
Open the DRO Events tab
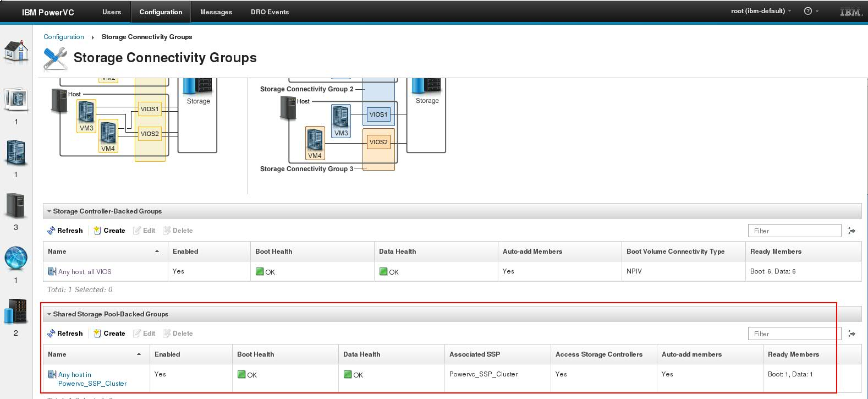point(270,12)
